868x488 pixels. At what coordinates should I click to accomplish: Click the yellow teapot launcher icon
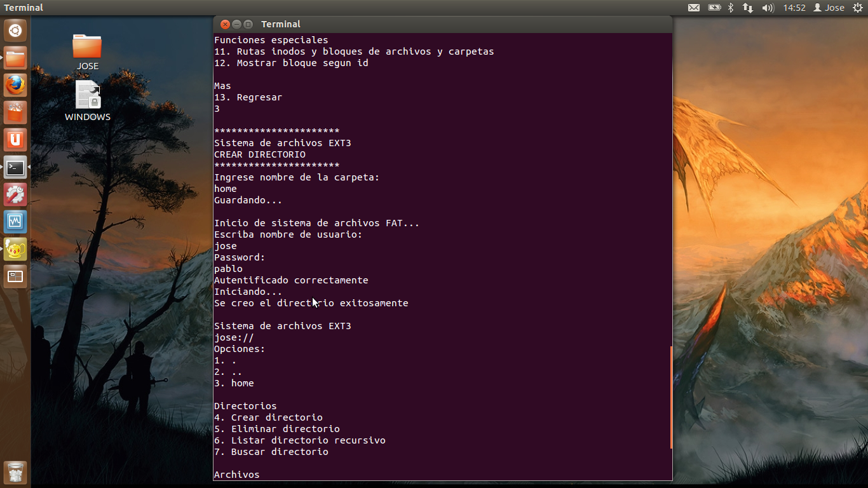pos(15,250)
